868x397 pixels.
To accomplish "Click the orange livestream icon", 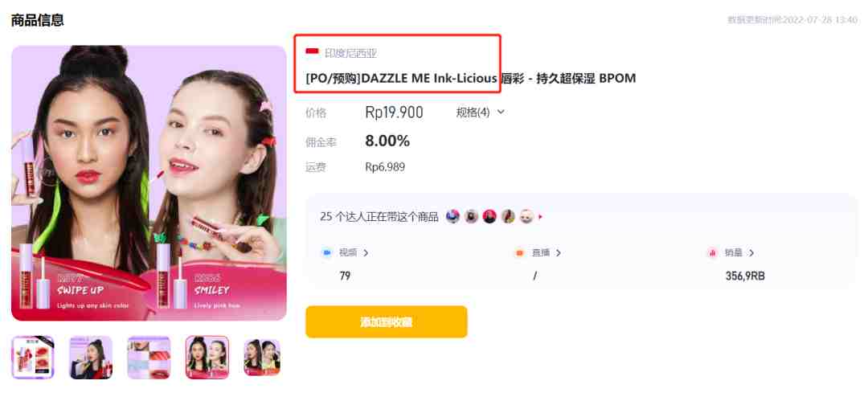I will [519, 253].
